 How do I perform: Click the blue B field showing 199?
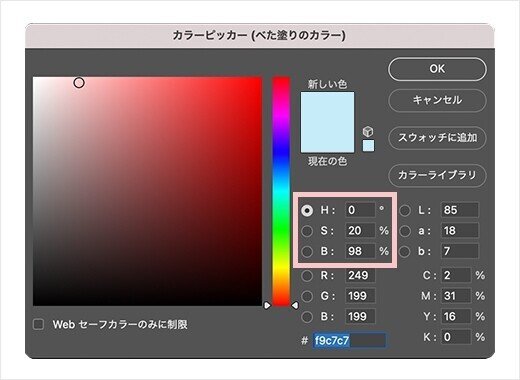361,316
